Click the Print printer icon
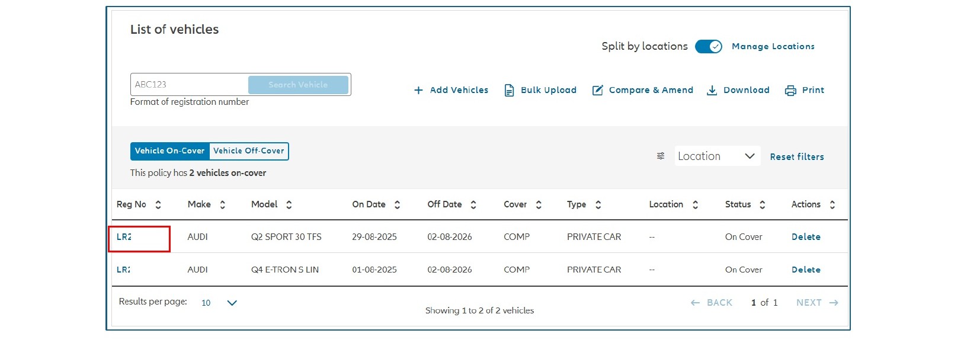The image size is (980, 346). 790,90
